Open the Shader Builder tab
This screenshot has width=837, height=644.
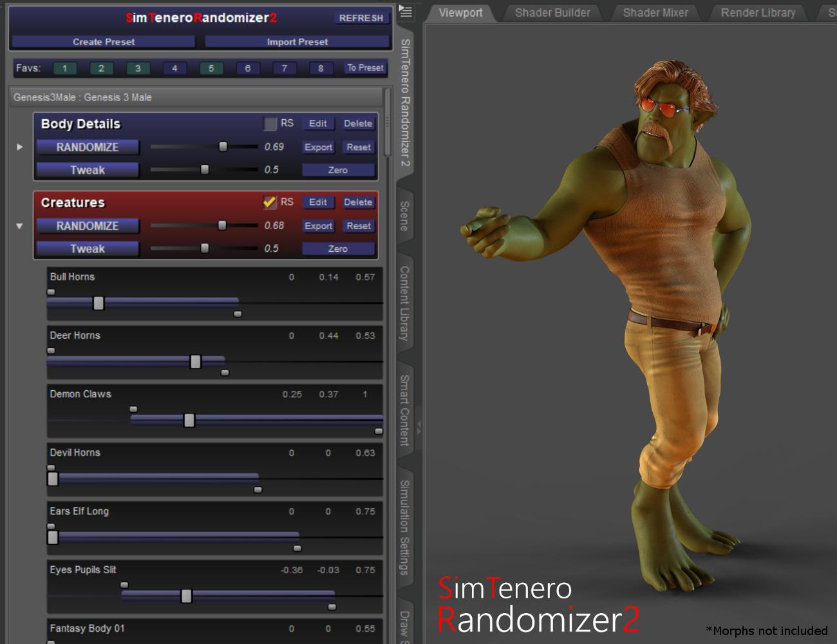(x=552, y=12)
